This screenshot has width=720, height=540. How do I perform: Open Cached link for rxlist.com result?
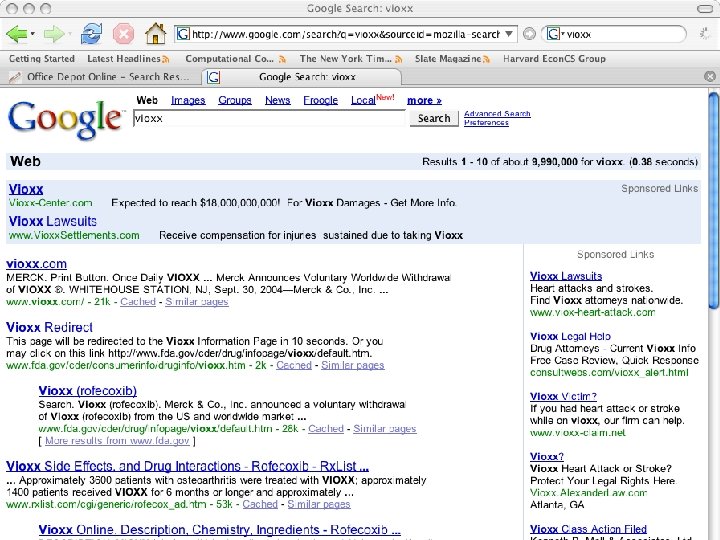click(x=260, y=504)
